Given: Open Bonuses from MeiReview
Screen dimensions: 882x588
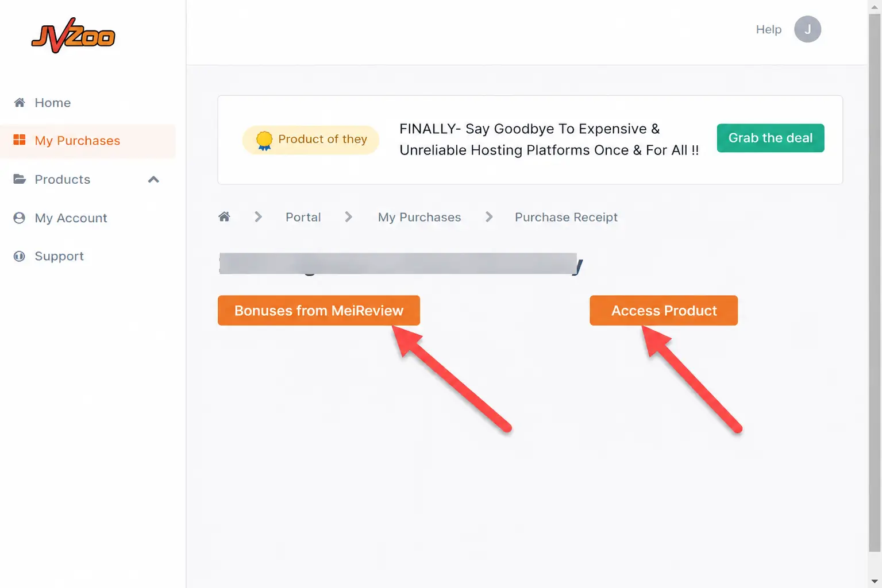Looking at the screenshot, I should click(319, 311).
